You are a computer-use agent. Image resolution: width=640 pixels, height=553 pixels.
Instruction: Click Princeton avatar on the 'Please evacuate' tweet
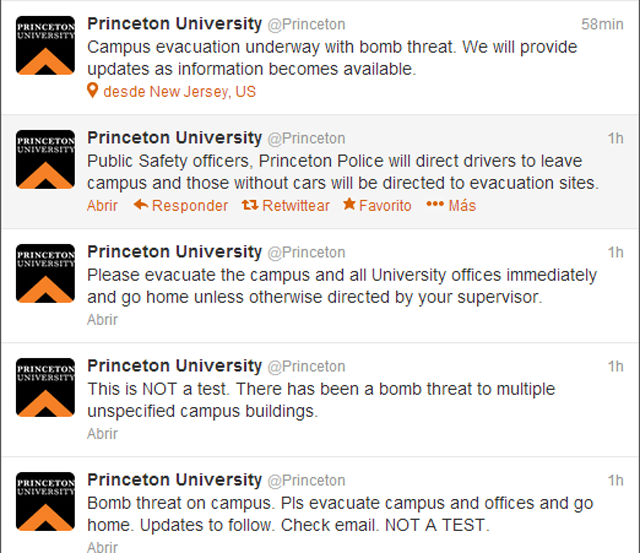pyautogui.click(x=45, y=273)
